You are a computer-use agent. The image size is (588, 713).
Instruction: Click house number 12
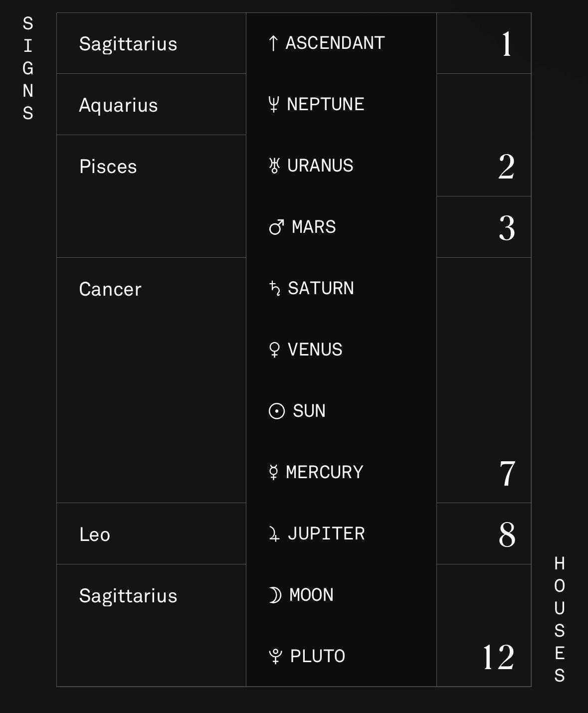(x=499, y=657)
